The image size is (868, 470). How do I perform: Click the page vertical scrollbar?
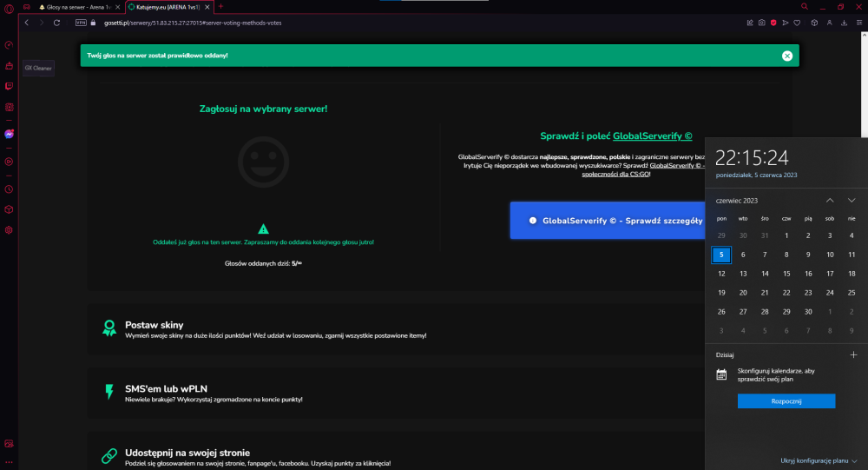point(865,84)
